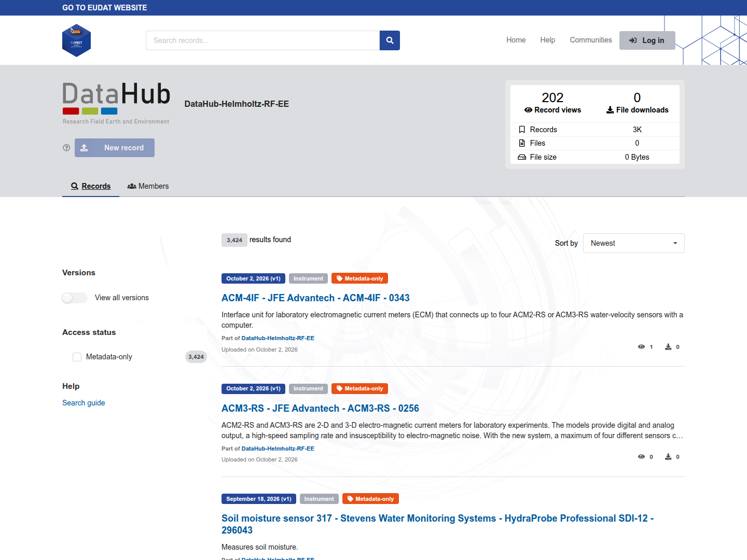Click the B2INST hexagon logo
Screen dimensions: 747x560
click(76, 40)
